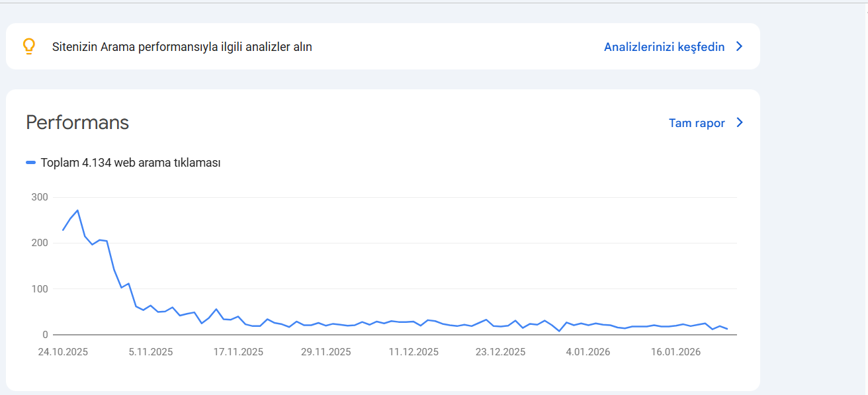The width and height of the screenshot is (868, 395).
Task: Click the blue legend swatch for web clicks
Action: 30,163
